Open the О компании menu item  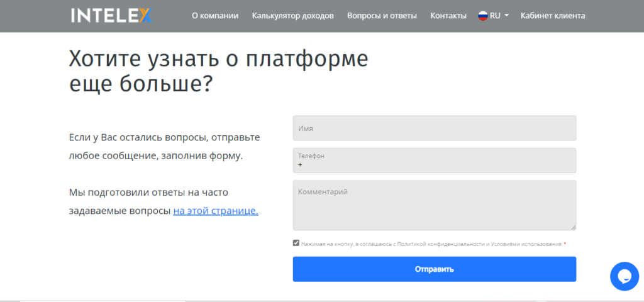[x=215, y=16]
